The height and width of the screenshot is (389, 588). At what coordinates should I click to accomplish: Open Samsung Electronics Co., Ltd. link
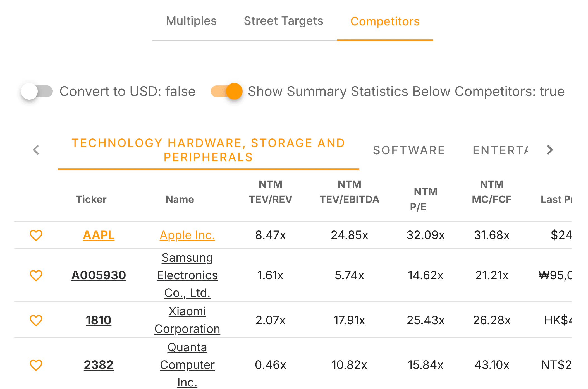point(187,275)
